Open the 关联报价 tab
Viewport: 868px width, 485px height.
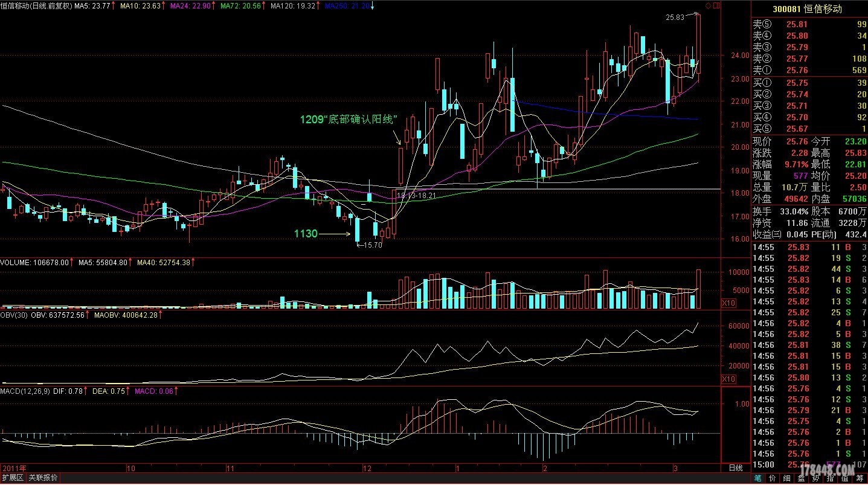click(42, 478)
